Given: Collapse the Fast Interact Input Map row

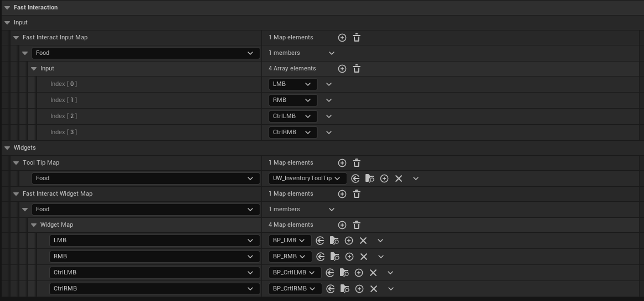Looking at the screenshot, I should pos(16,38).
